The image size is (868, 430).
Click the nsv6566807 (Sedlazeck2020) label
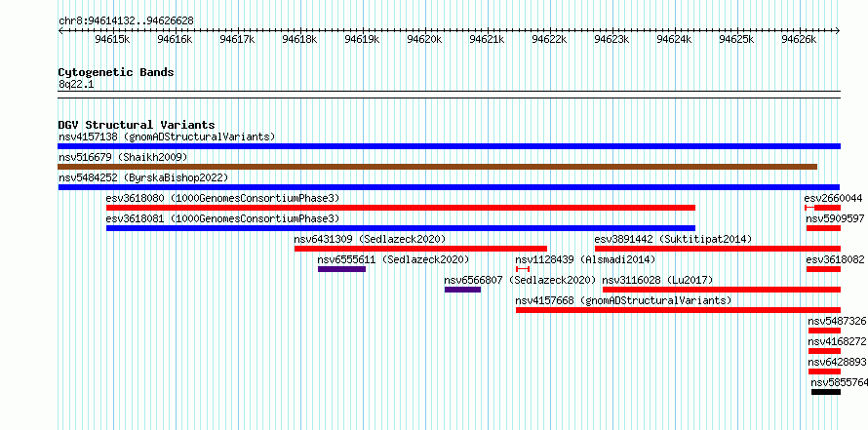click(x=520, y=280)
